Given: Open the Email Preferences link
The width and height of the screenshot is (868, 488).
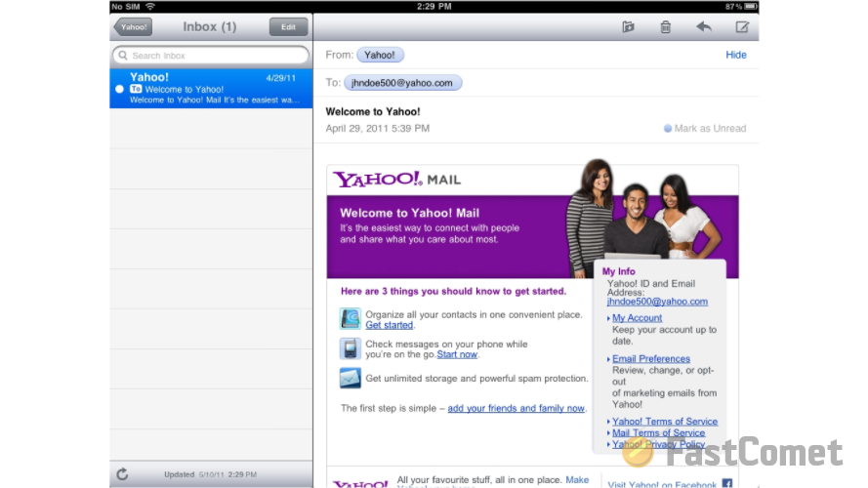Looking at the screenshot, I should click(x=651, y=358).
